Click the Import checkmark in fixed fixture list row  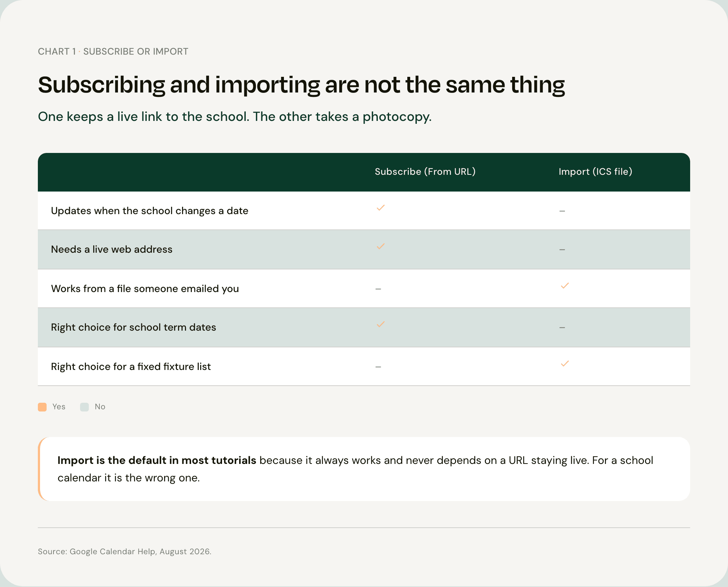(565, 364)
